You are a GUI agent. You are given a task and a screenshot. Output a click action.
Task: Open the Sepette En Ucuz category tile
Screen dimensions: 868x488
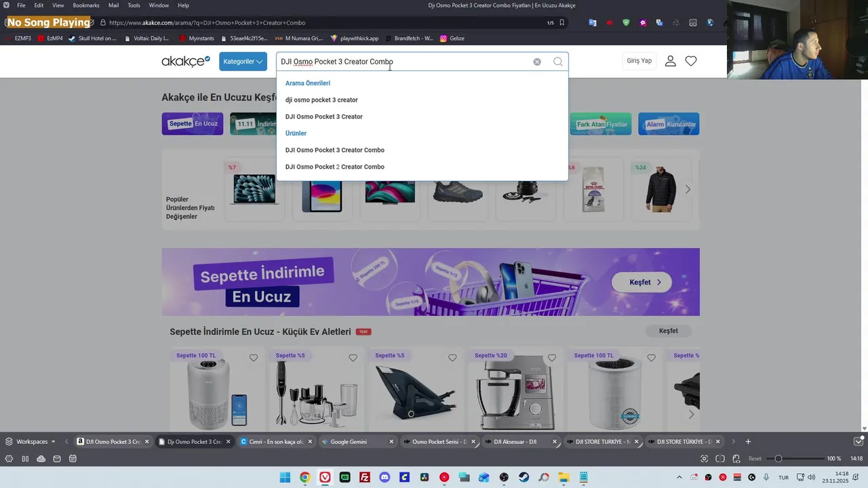193,123
